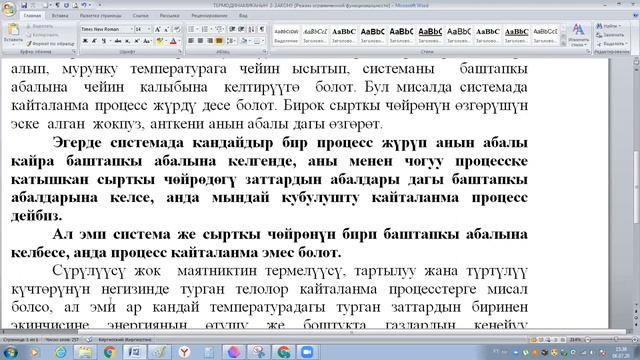The width and height of the screenshot is (640, 360).
Task: Open the round Office button menu
Action: 9,9
